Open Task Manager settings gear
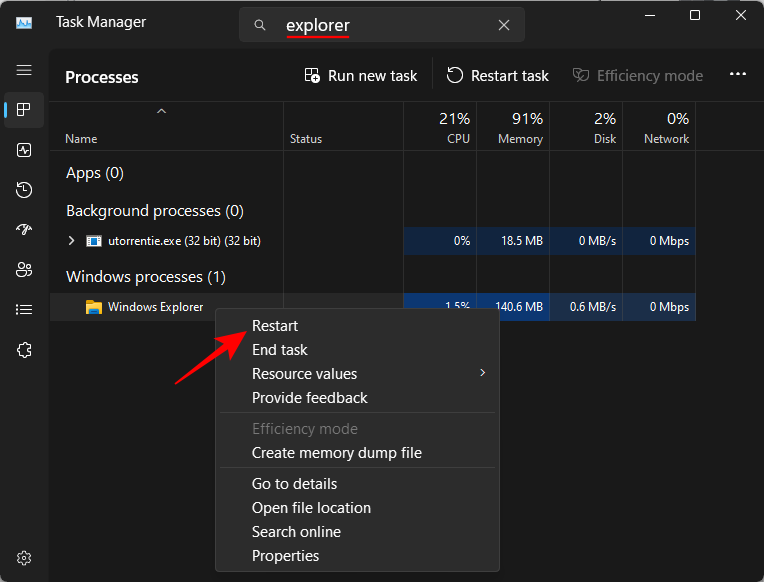764x582 pixels. pyautogui.click(x=24, y=558)
